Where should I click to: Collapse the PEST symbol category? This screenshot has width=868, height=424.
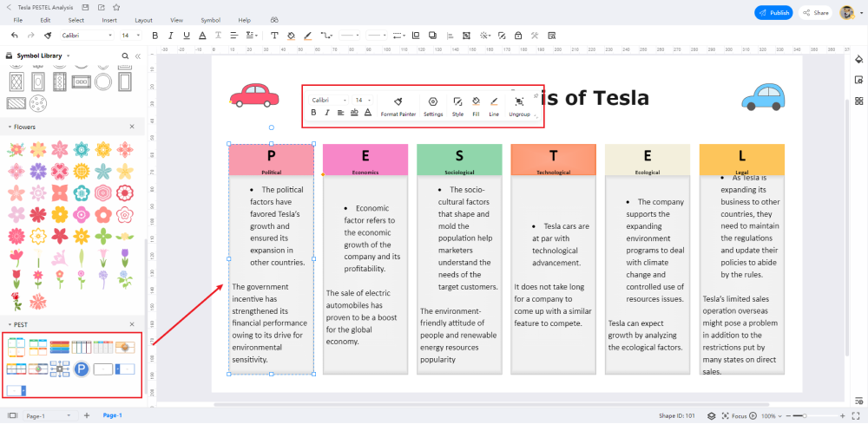click(10, 324)
